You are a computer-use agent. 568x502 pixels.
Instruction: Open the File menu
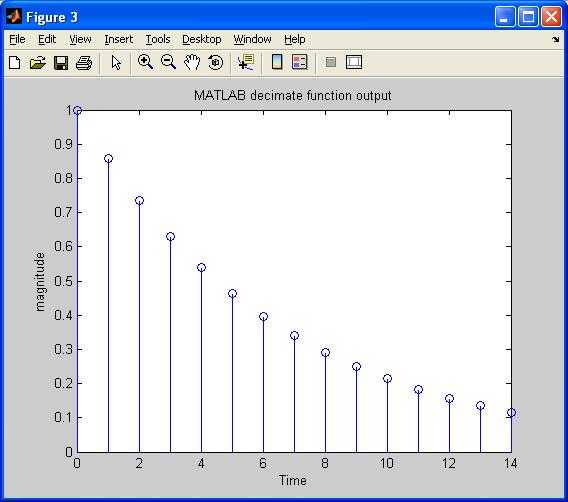click(17, 39)
